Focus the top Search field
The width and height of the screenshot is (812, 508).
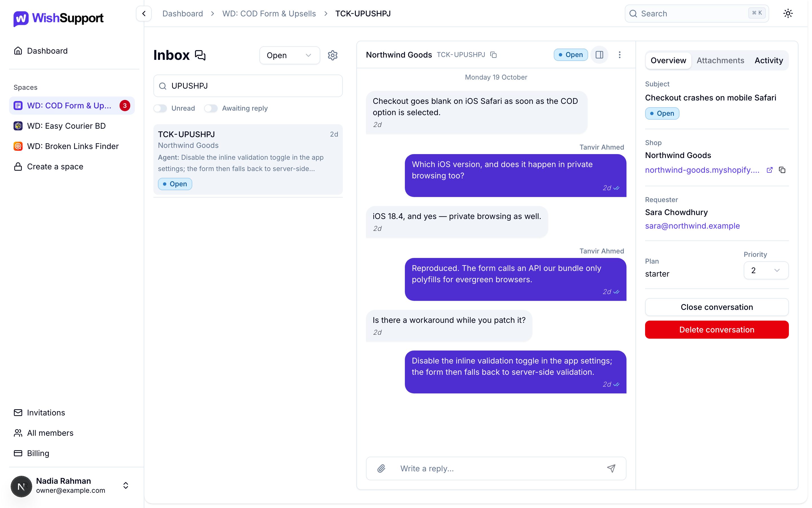[697, 14]
